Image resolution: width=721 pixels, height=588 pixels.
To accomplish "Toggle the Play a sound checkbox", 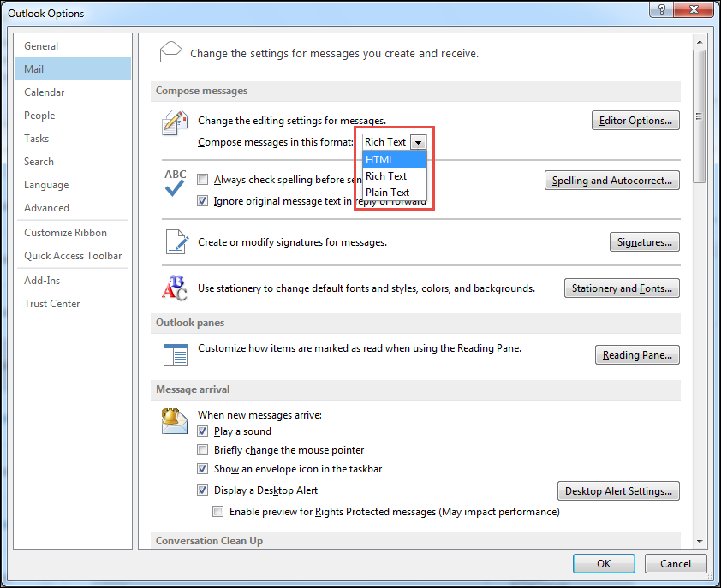I will coord(202,431).
